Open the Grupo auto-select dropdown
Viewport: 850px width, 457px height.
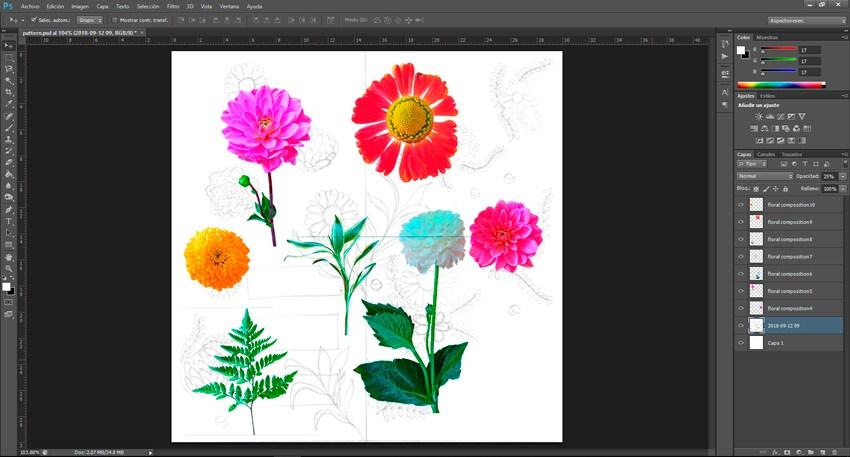pyautogui.click(x=90, y=20)
